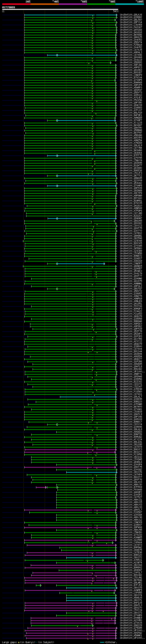Select hit UniRef100_Q946W7
The width and height of the screenshot is (146, 644).
(x=131, y=218)
